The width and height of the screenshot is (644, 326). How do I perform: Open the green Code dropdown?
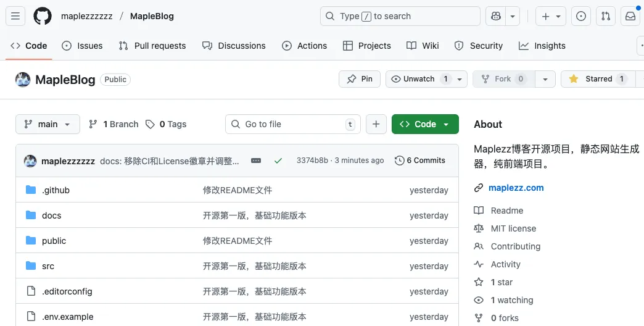425,124
